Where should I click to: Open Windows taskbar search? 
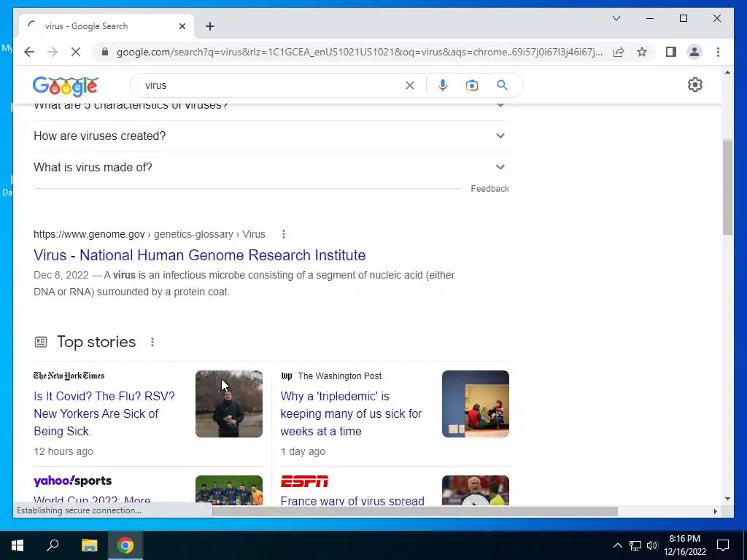(53, 545)
